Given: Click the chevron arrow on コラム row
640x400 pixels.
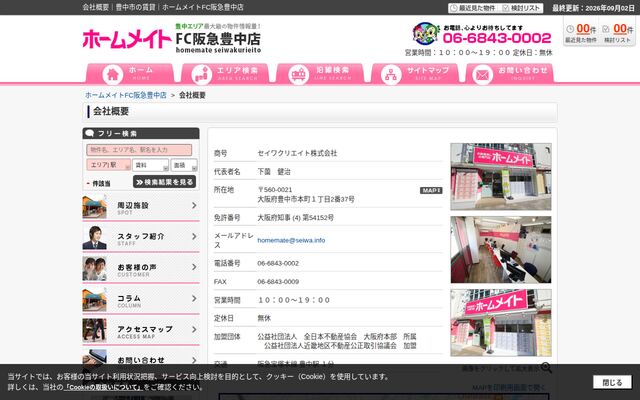Looking at the screenshot, I should pos(194,298).
